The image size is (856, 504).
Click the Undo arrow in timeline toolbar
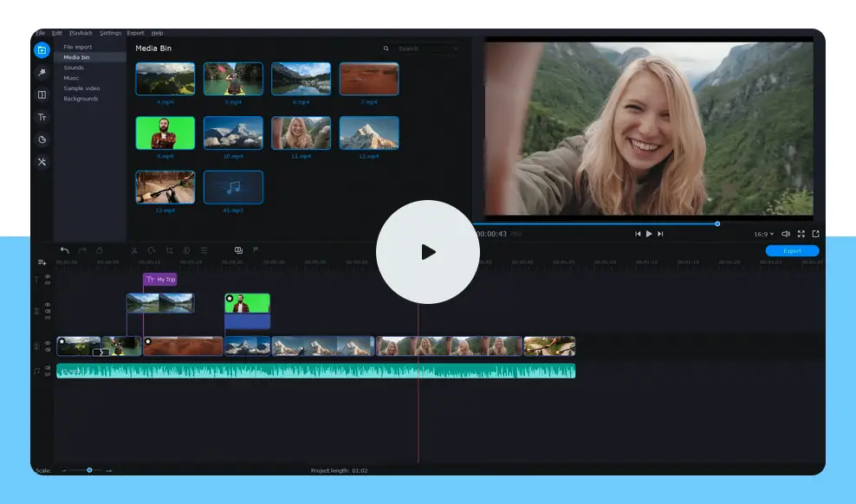[65, 250]
